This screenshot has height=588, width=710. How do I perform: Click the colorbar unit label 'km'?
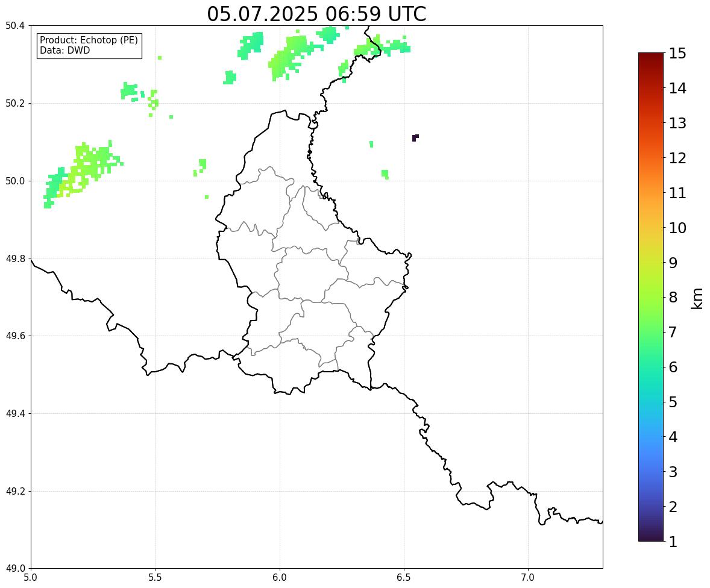point(697,298)
